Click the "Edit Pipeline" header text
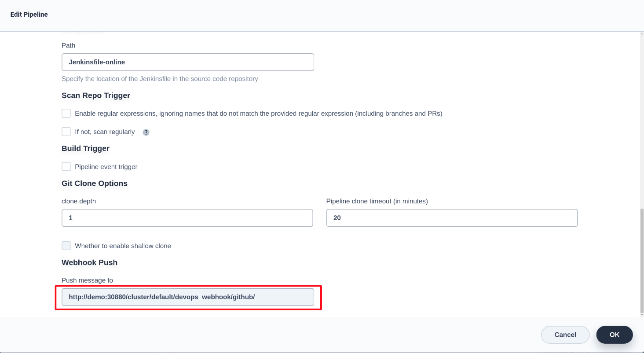Image resolution: width=644 pixels, height=353 pixels. (29, 14)
